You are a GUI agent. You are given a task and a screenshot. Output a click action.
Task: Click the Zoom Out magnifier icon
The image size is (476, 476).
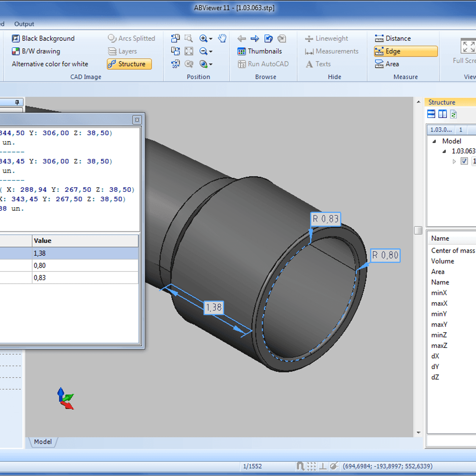click(203, 51)
